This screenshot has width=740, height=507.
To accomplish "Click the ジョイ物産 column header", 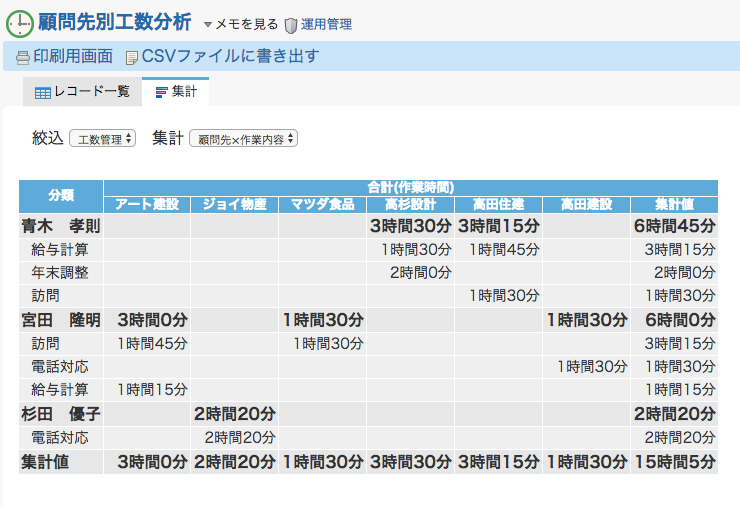I will click(x=235, y=204).
